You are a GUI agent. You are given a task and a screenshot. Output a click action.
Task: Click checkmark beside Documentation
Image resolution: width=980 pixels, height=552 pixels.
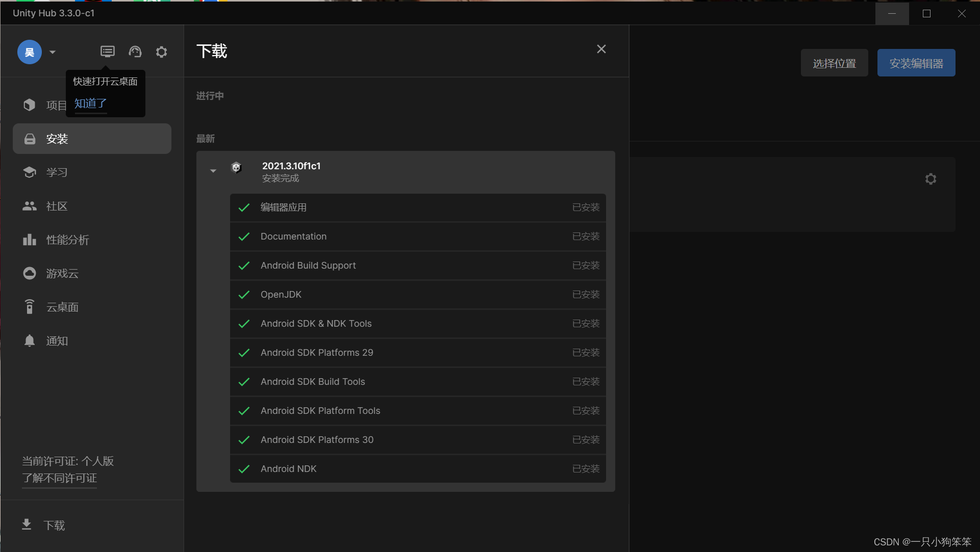coord(244,236)
